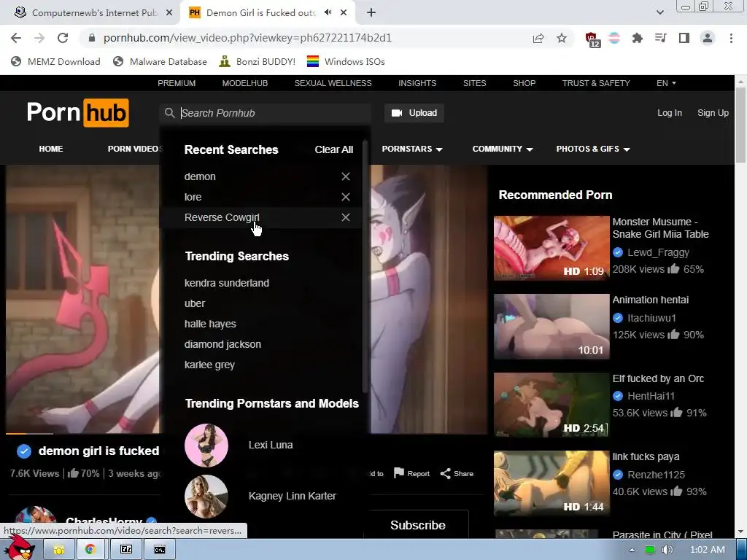
Task: Click Clear All recent searches
Action: tap(333, 149)
